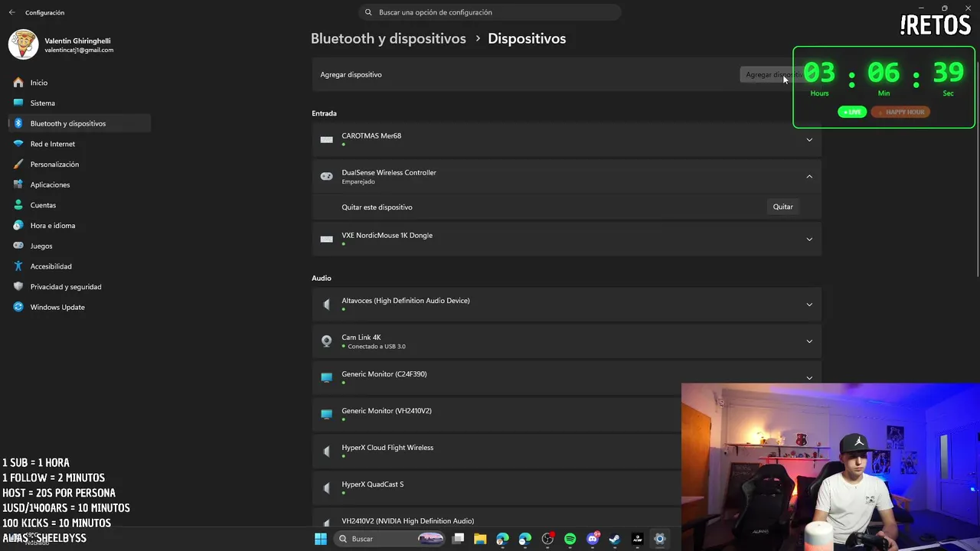Go to Red e Internet settings
The height and width of the screenshot is (551, 980).
pyautogui.click(x=80, y=144)
